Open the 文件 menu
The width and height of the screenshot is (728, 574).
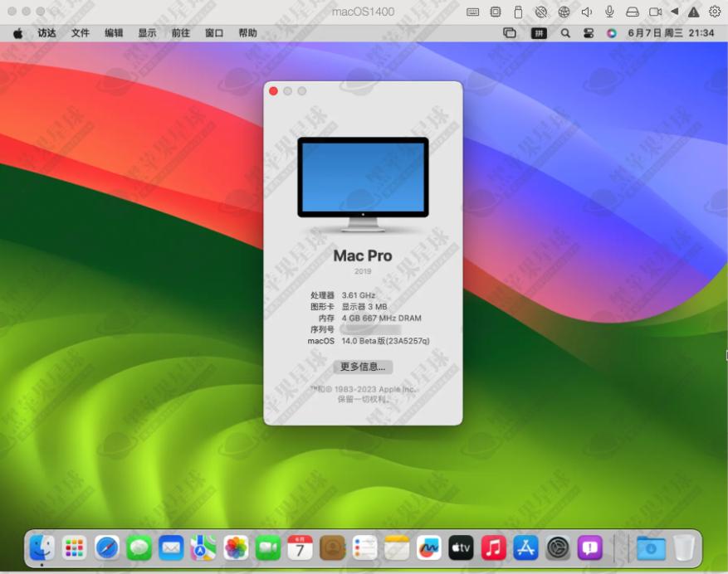81,33
